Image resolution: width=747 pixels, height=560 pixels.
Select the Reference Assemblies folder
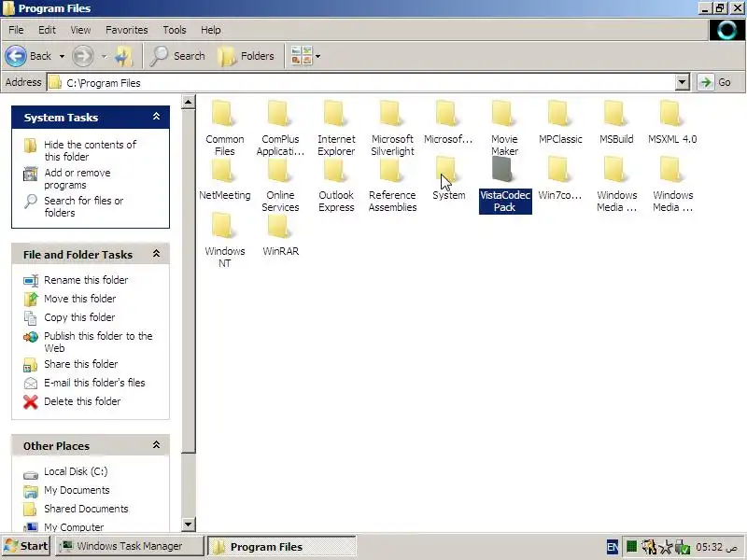392,185
